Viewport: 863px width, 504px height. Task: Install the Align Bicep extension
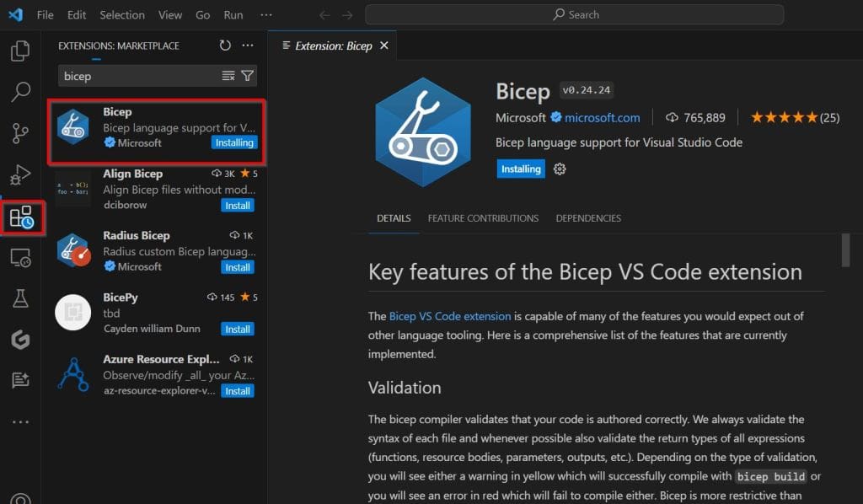tap(237, 205)
